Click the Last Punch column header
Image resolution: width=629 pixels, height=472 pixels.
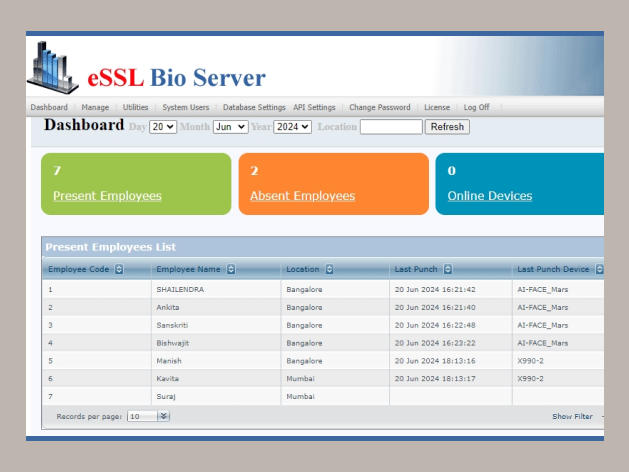[x=416, y=269]
